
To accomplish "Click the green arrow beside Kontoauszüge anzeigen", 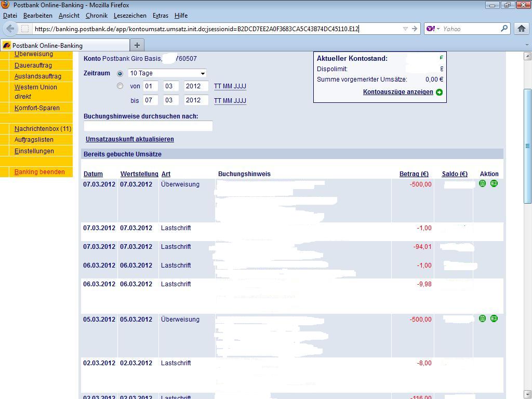I will click(x=440, y=92).
